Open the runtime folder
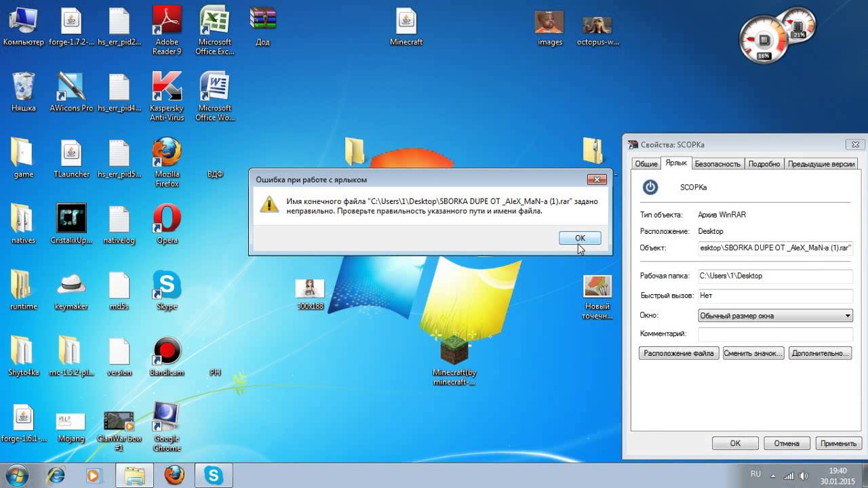 pos(23,291)
